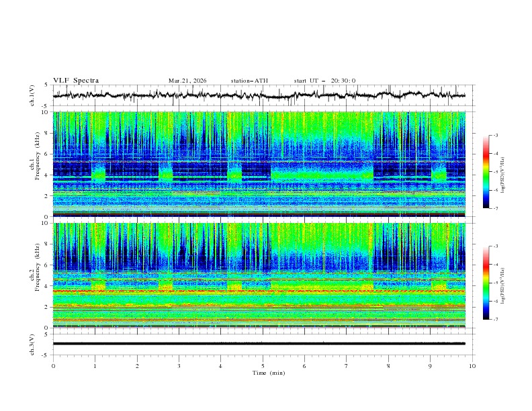Click the color scale bar beside ch.1 spectrogram
532x411 pixels.
[x=486, y=171]
